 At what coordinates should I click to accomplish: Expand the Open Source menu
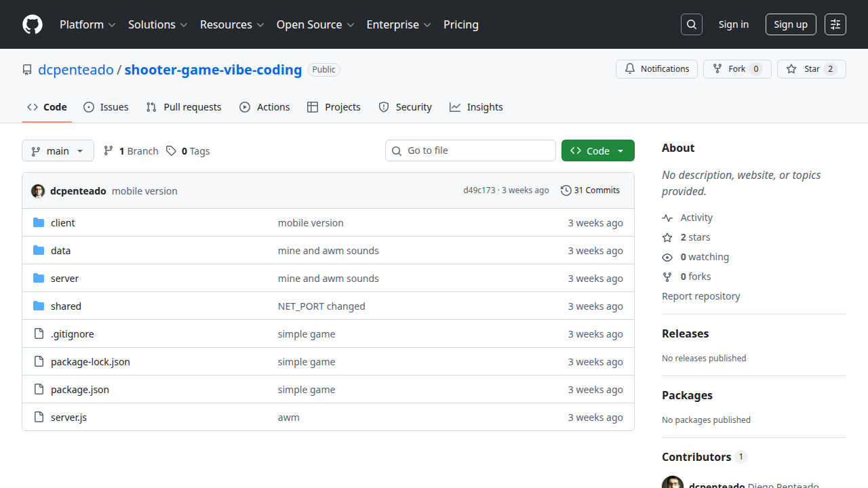coord(315,24)
